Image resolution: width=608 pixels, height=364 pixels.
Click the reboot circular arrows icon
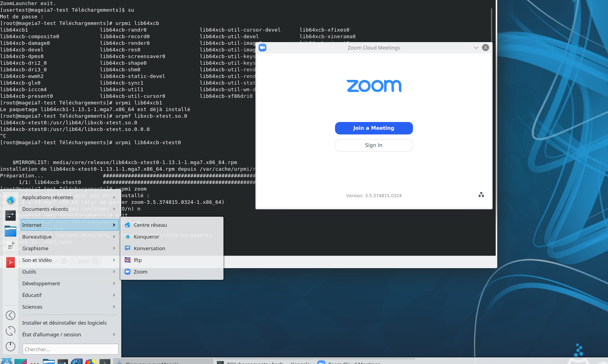pos(11,331)
